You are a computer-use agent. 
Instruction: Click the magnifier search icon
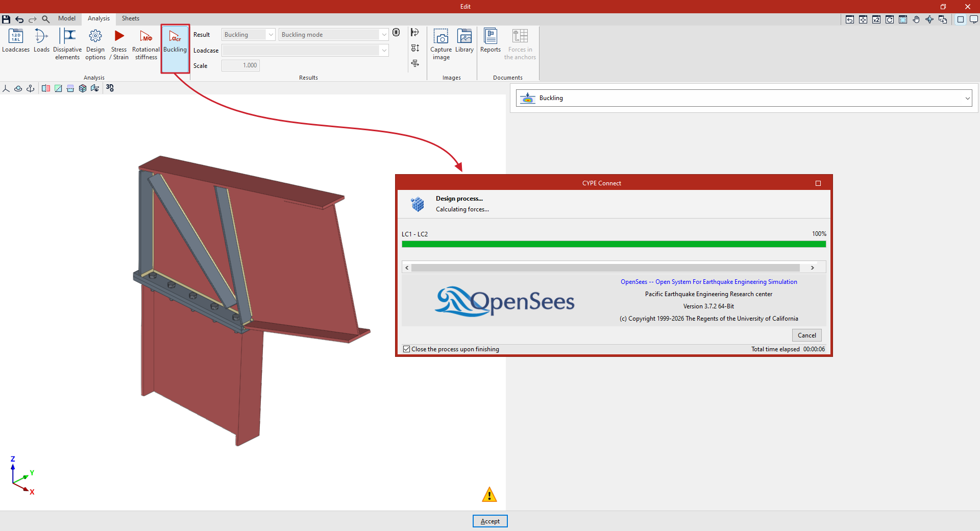pyautogui.click(x=45, y=19)
